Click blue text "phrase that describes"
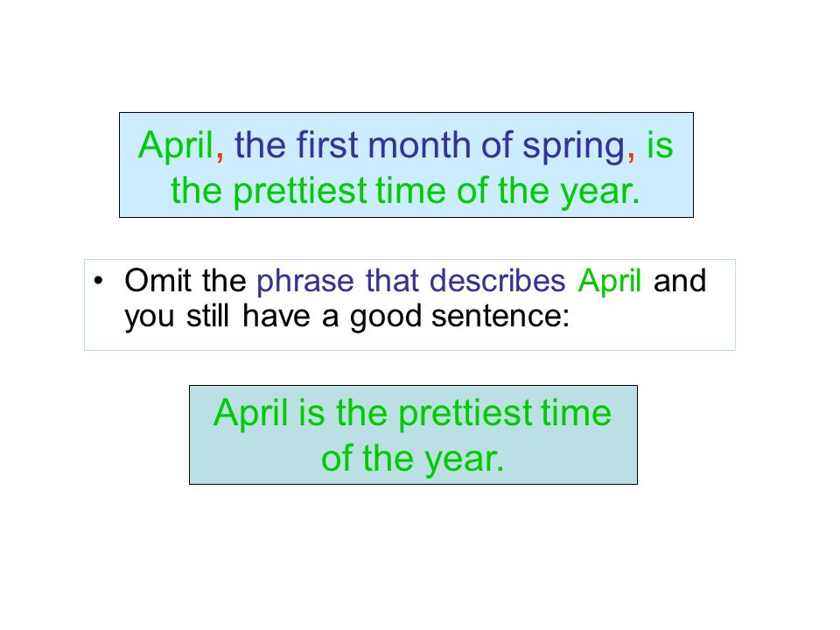840x630 pixels. point(411,282)
